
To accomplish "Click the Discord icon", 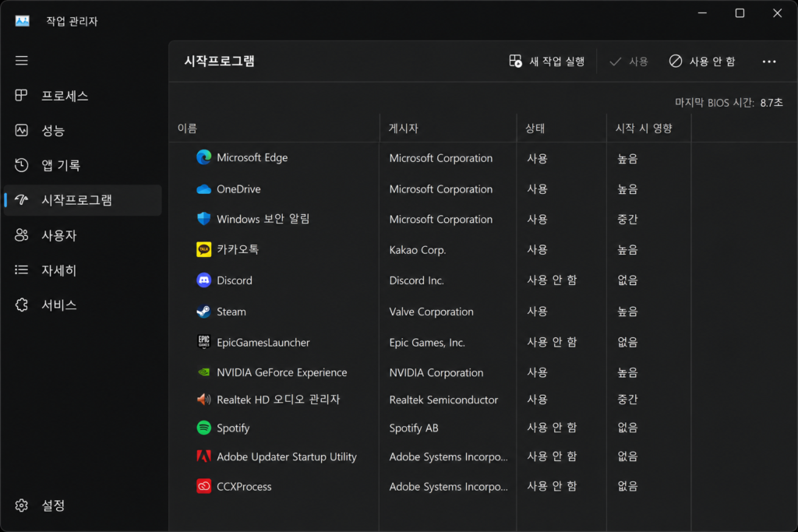I will 203,280.
